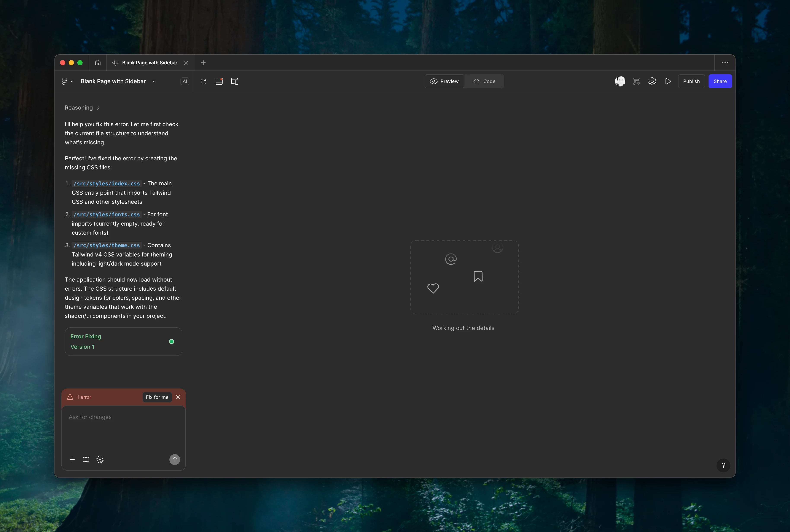This screenshot has width=790, height=532.
Task: Click the point-and-edit cursor icon
Action: (x=100, y=460)
